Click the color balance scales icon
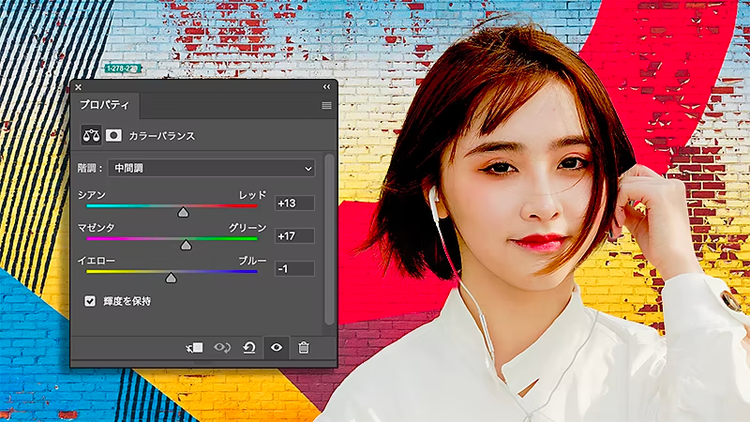Viewport: 750px width, 422px height. 91,136
